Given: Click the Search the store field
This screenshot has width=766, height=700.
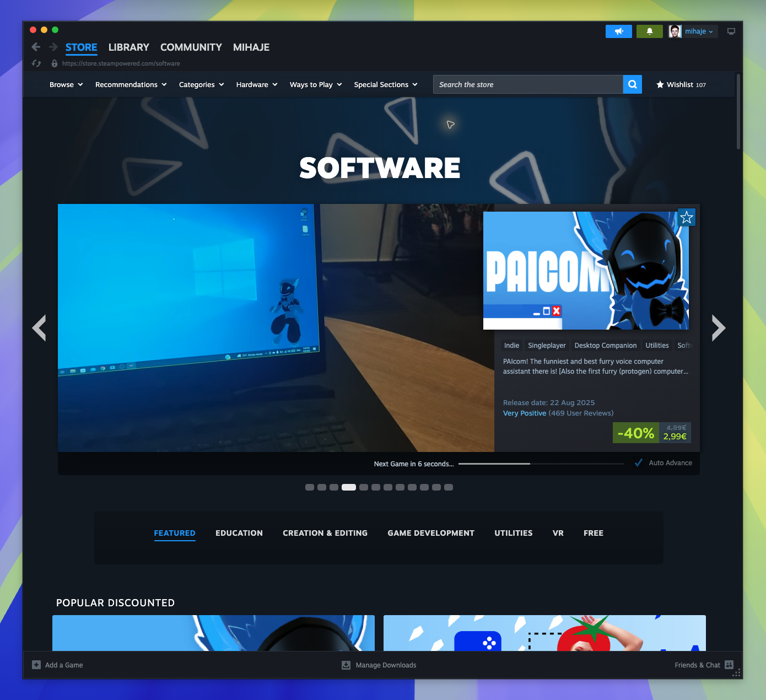Looking at the screenshot, I should 528,84.
